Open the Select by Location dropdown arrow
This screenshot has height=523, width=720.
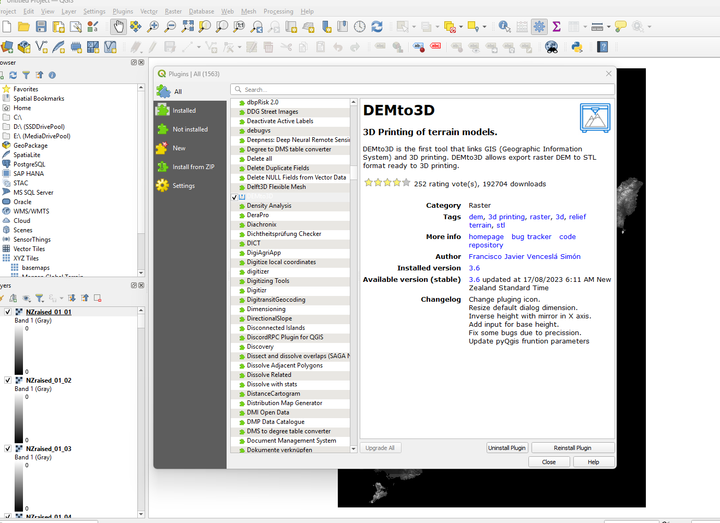pos(484,27)
